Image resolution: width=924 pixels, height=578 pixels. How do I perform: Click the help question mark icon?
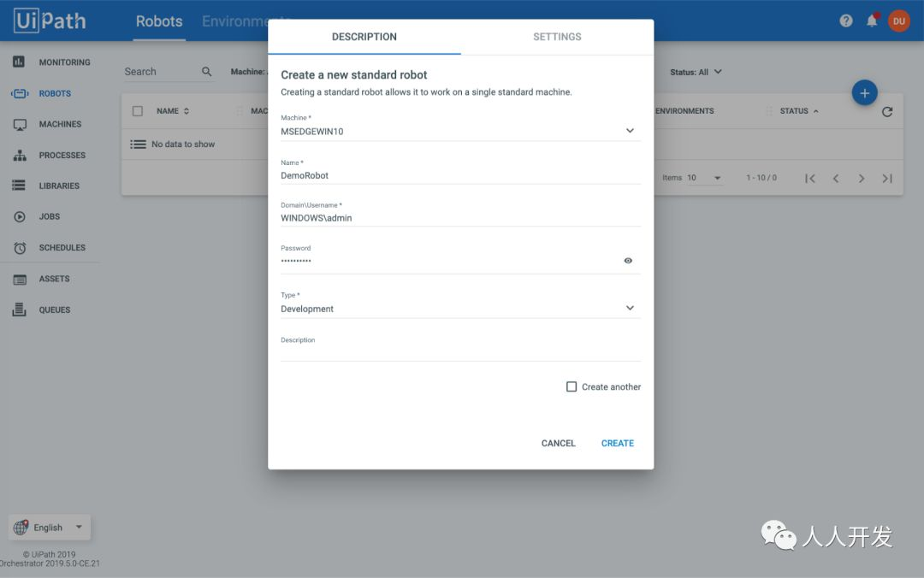(x=846, y=21)
